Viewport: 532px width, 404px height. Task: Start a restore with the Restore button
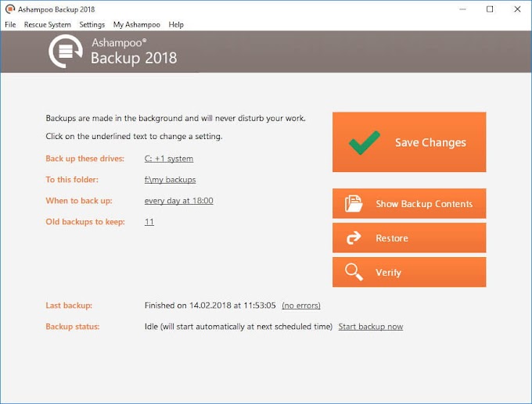tap(409, 238)
